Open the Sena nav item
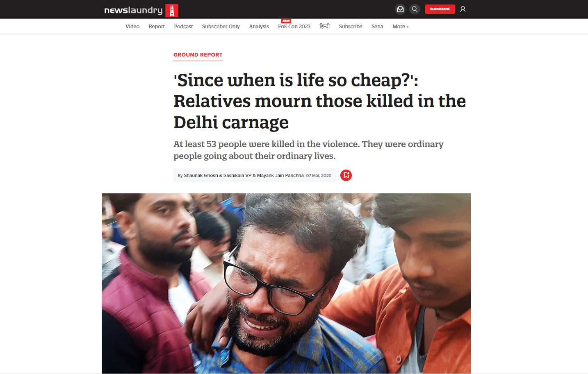588x374 pixels. tap(377, 27)
